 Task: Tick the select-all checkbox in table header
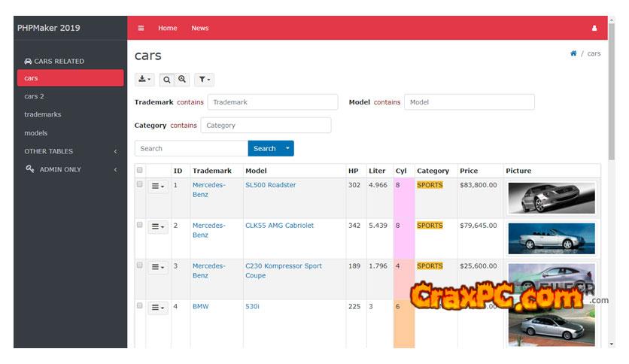point(139,171)
